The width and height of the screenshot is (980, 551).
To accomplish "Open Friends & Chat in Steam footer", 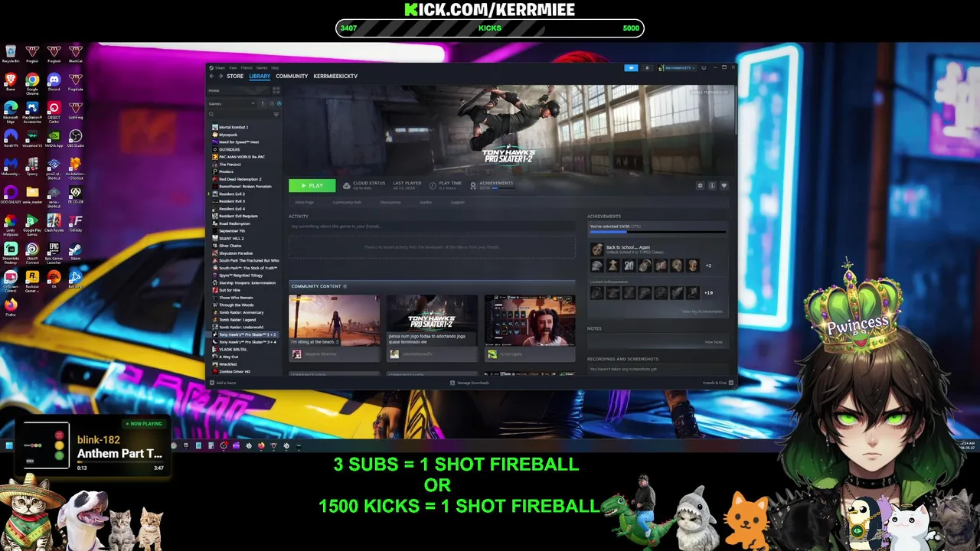I will pyautogui.click(x=720, y=383).
